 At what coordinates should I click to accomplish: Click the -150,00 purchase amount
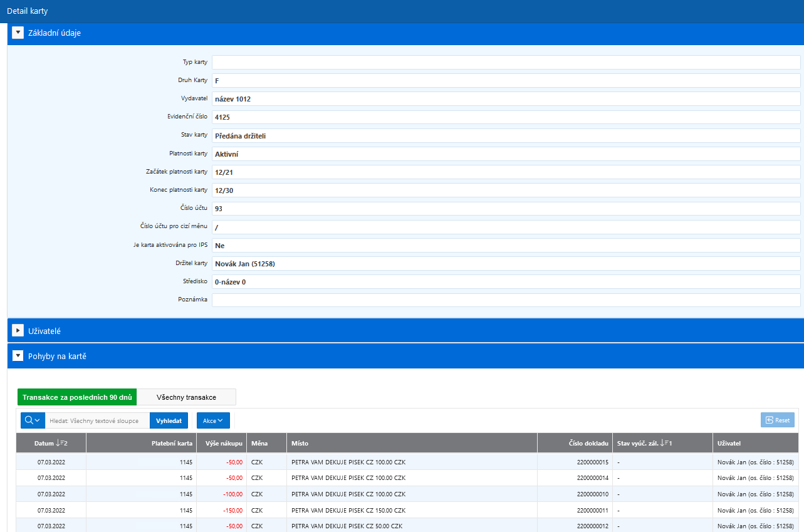(232, 510)
